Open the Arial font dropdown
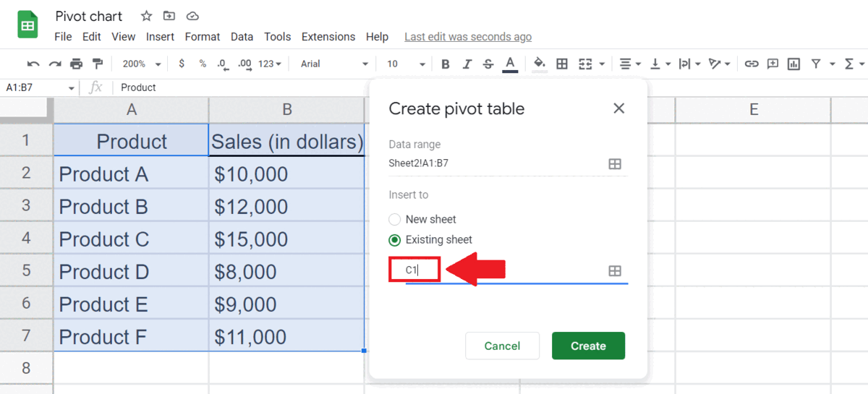This screenshot has height=394, width=868. (x=334, y=64)
